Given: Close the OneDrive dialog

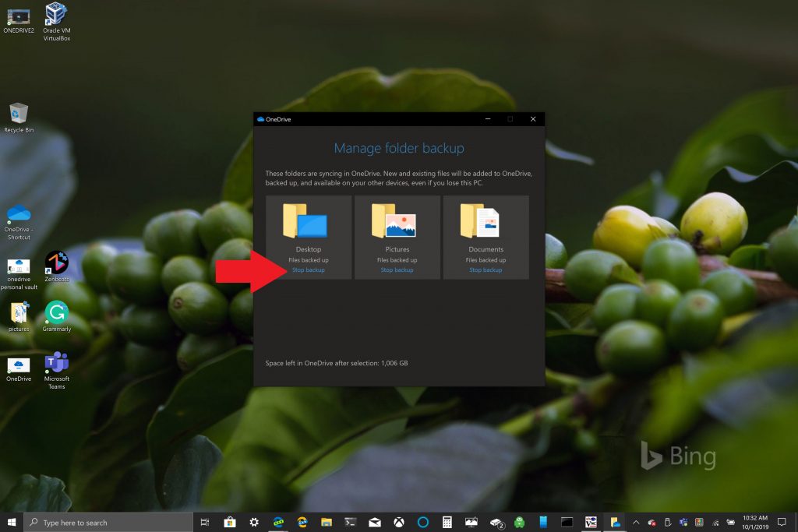Looking at the screenshot, I should (x=533, y=119).
